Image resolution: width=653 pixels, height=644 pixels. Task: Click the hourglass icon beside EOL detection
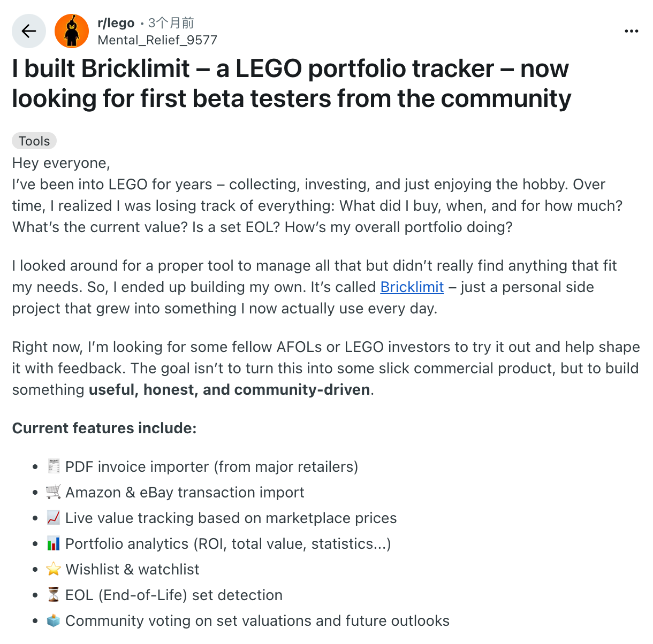[x=54, y=595]
